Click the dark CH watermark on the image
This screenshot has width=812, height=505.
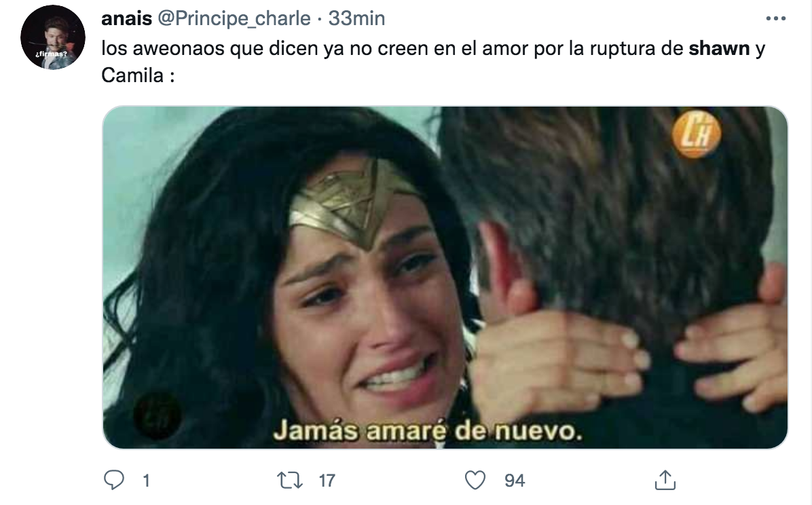157,415
